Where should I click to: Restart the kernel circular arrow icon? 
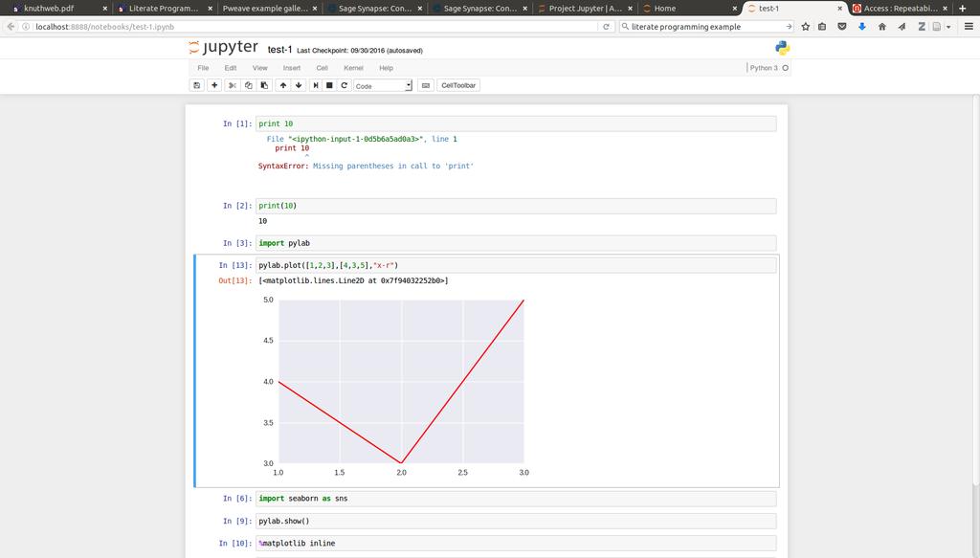click(x=344, y=85)
